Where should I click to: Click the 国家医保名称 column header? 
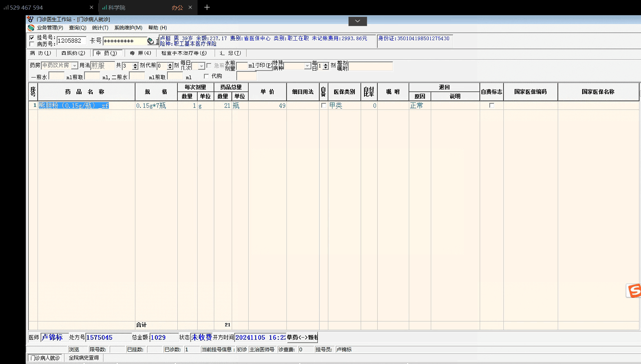(x=599, y=92)
